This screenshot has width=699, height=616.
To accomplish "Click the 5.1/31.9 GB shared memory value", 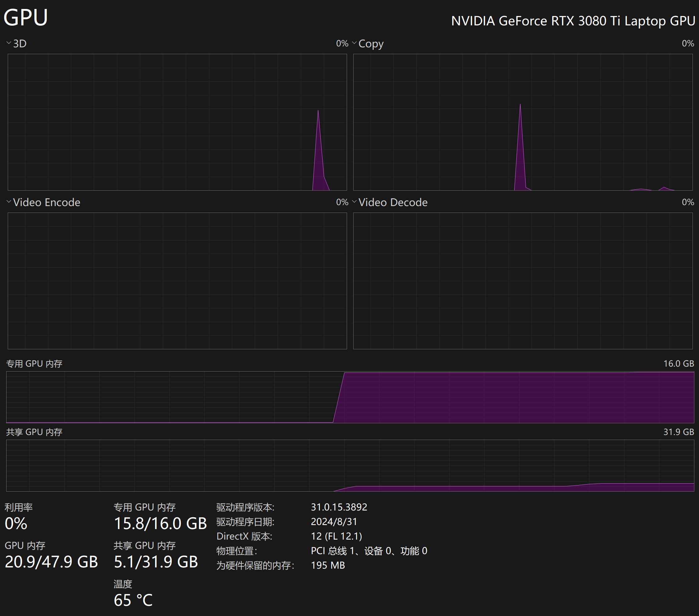I will click(x=156, y=562).
